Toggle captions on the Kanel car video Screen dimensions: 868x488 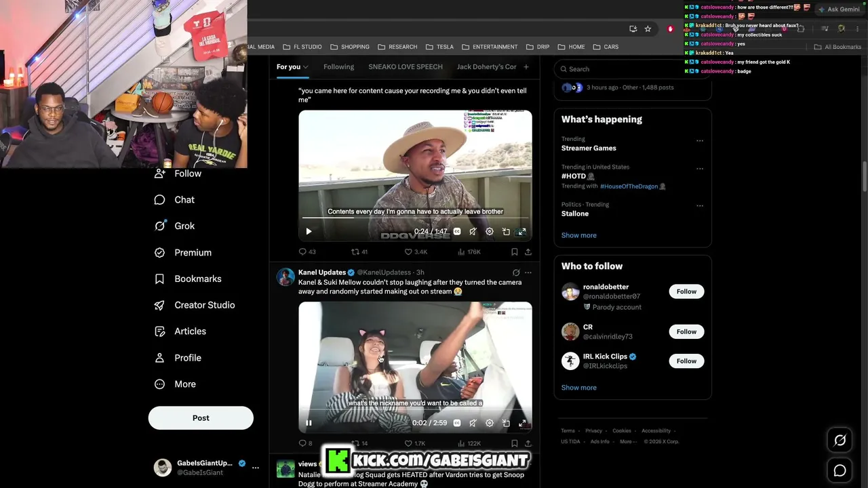click(457, 423)
